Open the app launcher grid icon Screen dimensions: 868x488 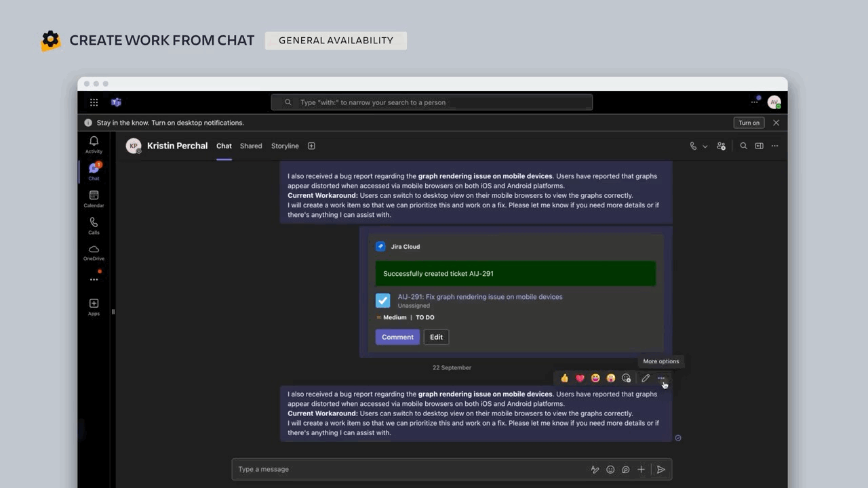click(x=94, y=102)
